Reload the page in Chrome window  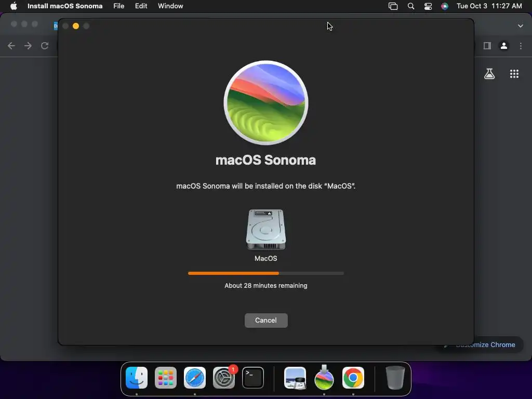click(x=45, y=46)
